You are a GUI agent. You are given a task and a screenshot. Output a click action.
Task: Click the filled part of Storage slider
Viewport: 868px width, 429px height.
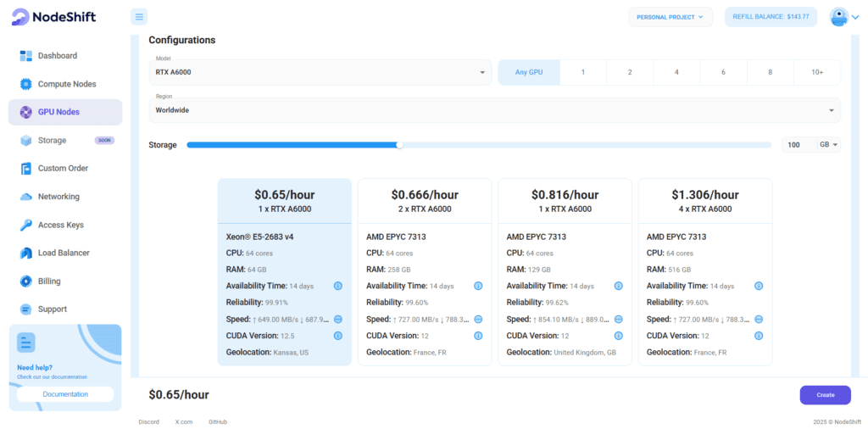[x=292, y=145]
